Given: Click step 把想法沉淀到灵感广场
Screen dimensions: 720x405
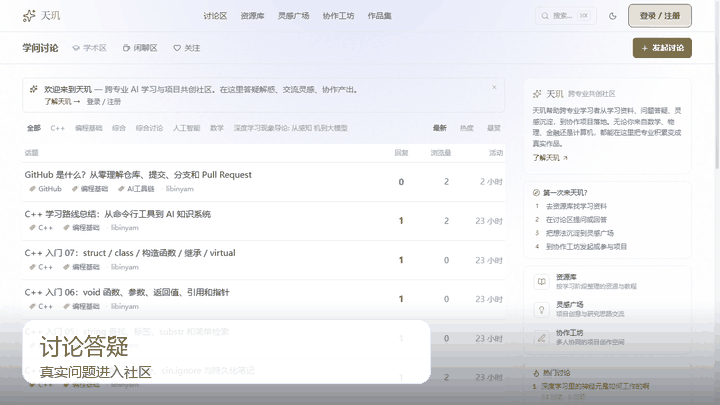Looking at the screenshot, I should pyautogui.click(x=579, y=233).
